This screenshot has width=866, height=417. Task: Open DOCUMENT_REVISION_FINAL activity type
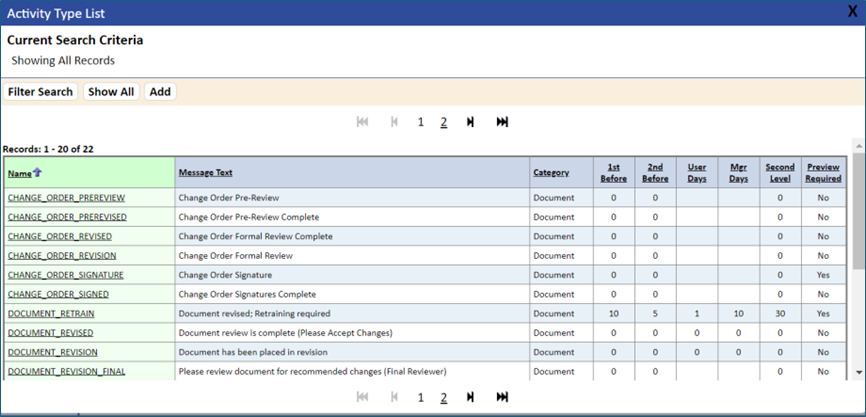[66, 372]
